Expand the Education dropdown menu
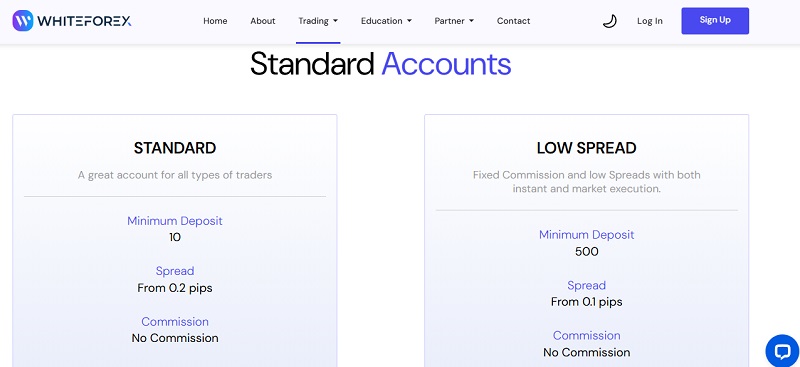 386,21
